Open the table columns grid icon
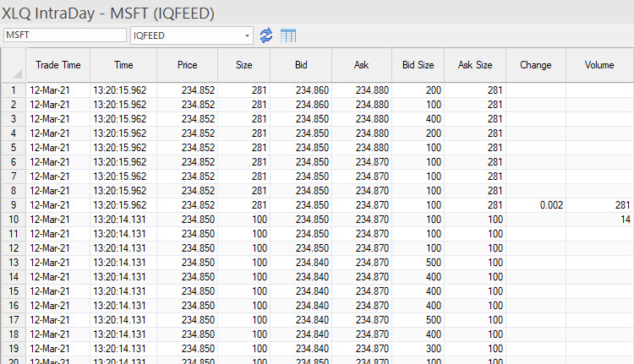 288,35
